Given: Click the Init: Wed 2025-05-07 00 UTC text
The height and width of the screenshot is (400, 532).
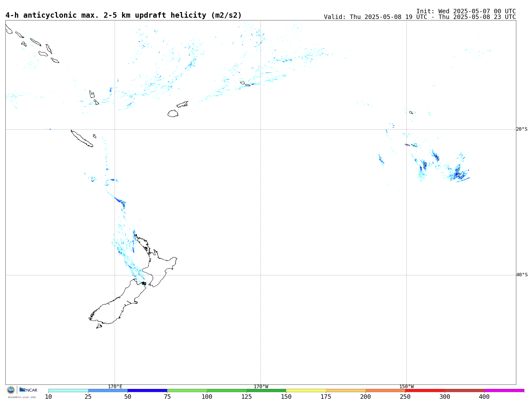Looking at the screenshot, I should coord(466,11).
